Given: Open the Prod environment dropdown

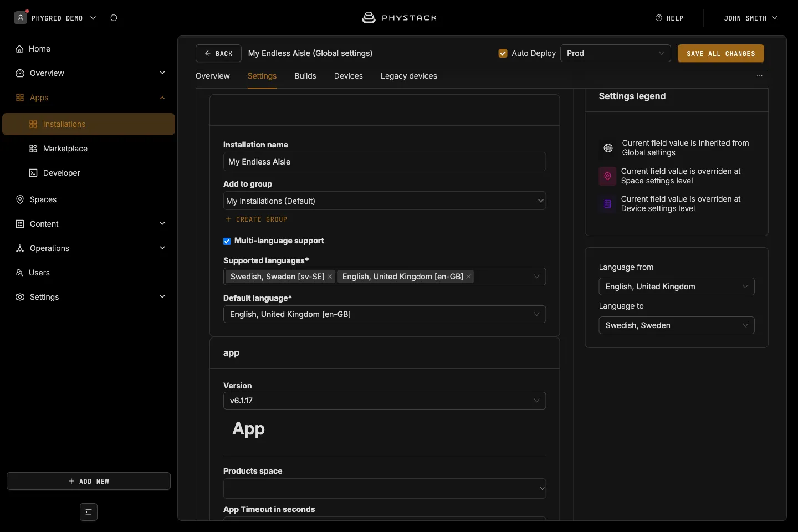Looking at the screenshot, I should (x=616, y=53).
